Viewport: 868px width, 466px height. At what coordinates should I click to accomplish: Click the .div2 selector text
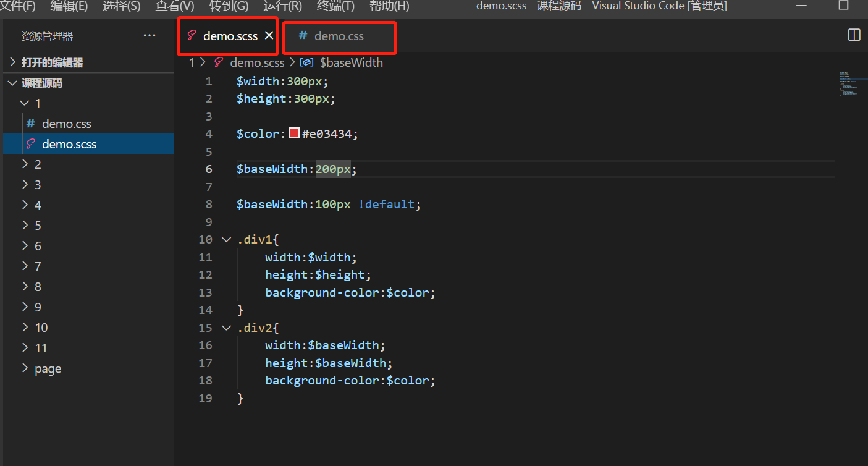pos(255,328)
